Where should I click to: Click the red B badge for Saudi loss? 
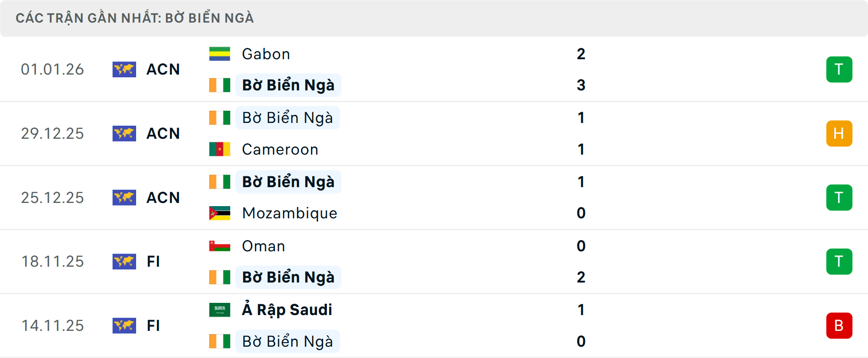[x=840, y=325]
